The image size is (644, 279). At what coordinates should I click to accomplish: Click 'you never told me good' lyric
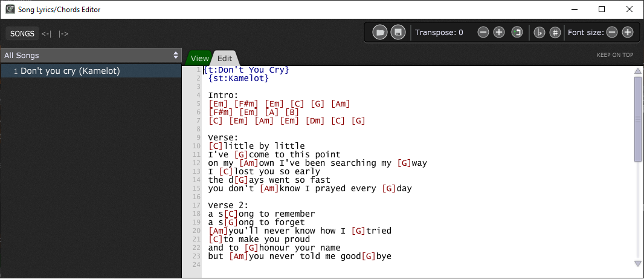305,257
